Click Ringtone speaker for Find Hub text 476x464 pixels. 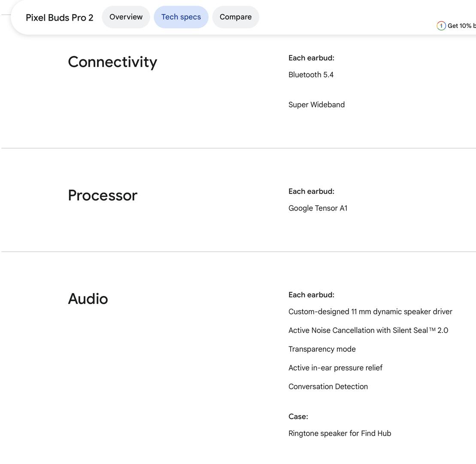(340, 433)
